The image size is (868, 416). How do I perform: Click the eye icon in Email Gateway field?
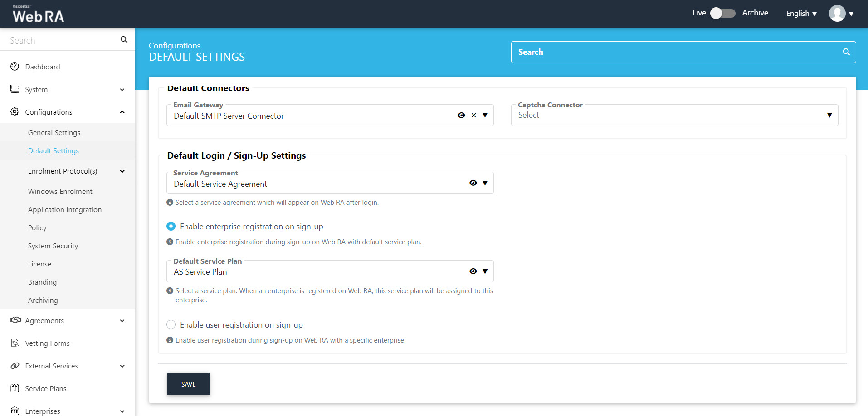pos(461,116)
